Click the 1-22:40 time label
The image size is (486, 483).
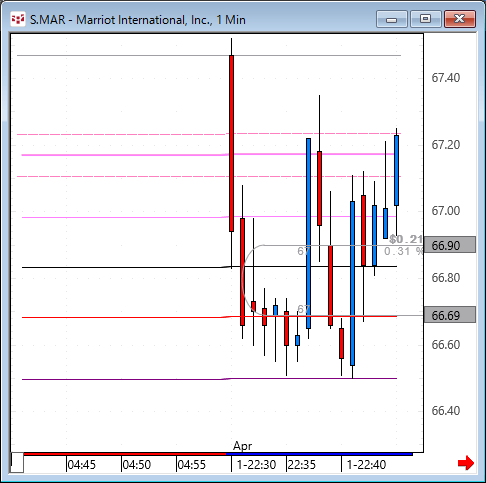tap(366, 465)
